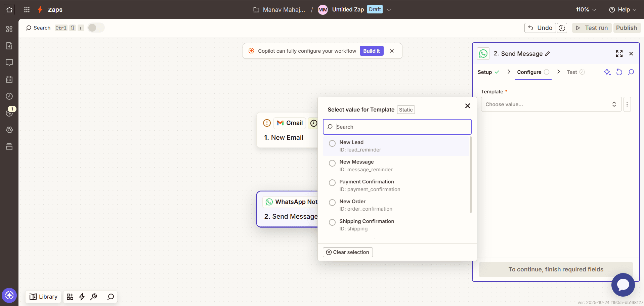Choose Shipping Confirmation template option

pos(332,222)
